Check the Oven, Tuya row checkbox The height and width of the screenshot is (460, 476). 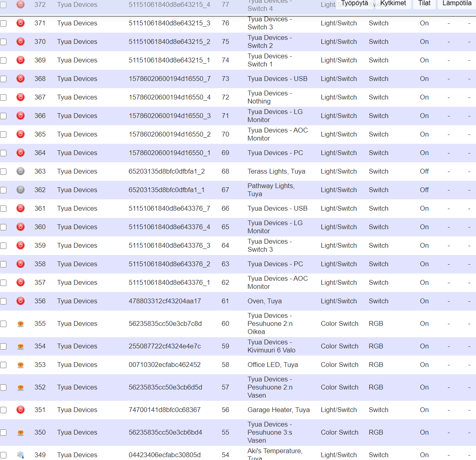pos(3,301)
